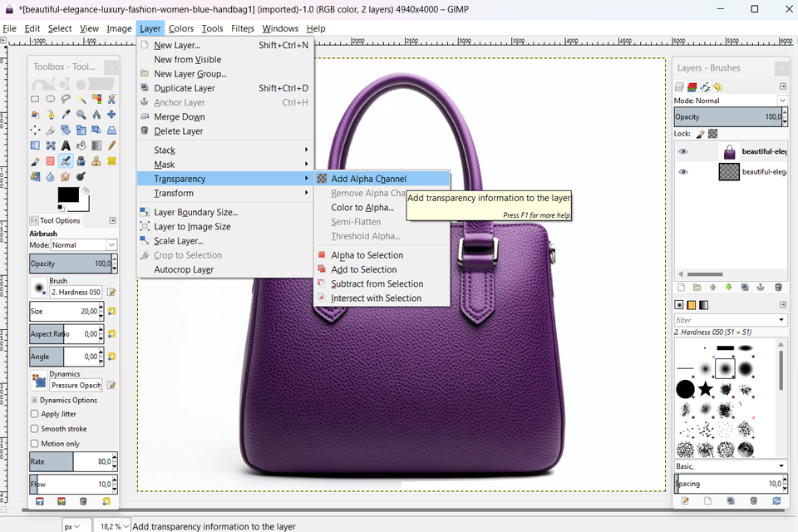Open the Filters menu
The height and width of the screenshot is (532, 798).
242,28
